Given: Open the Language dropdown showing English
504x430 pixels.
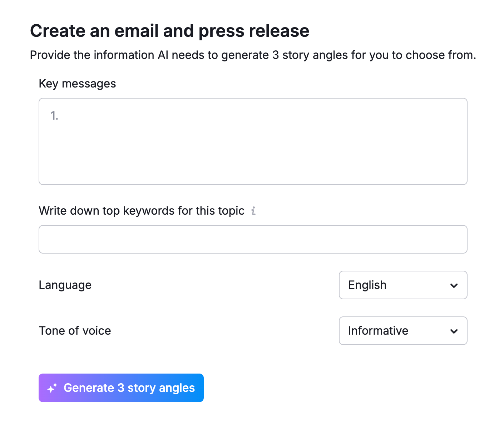Looking at the screenshot, I should coord(402,285).
